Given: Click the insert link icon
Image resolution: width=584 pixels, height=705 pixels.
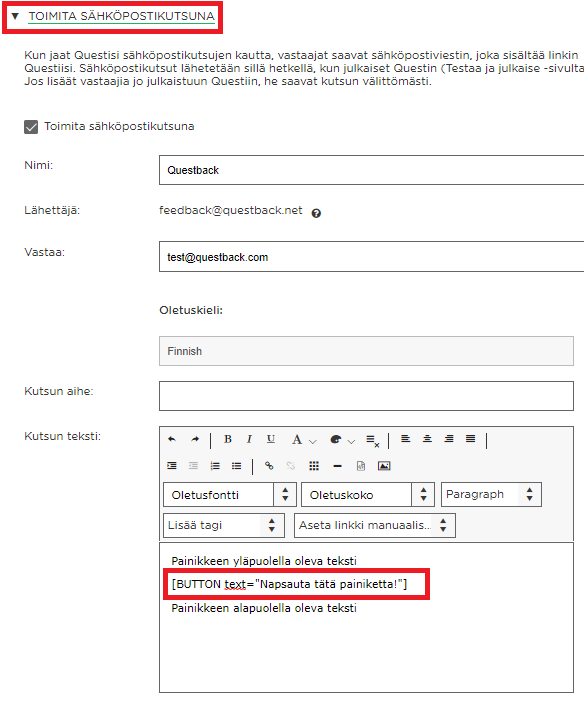Looking at the screenshot, I should click(269, 466).
